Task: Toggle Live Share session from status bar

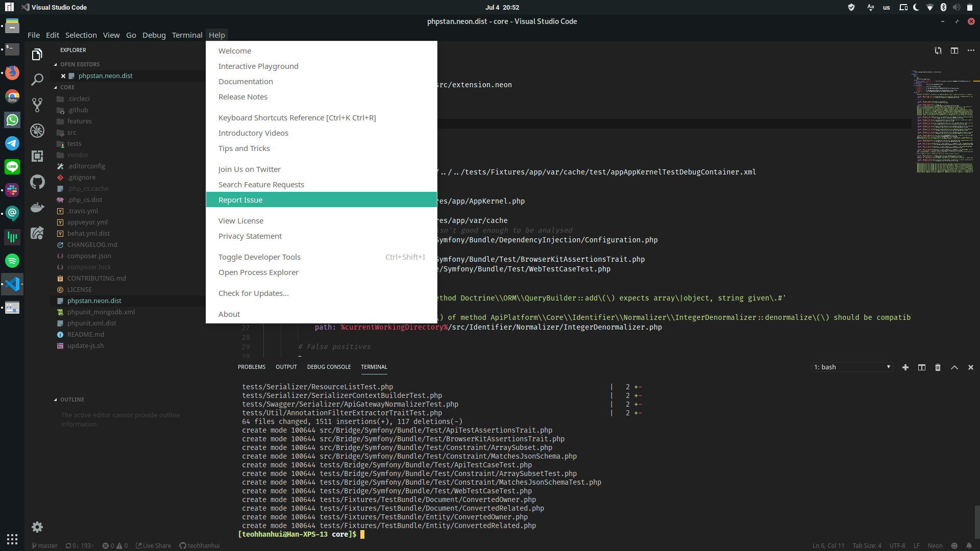Action: tap(153, 545)
